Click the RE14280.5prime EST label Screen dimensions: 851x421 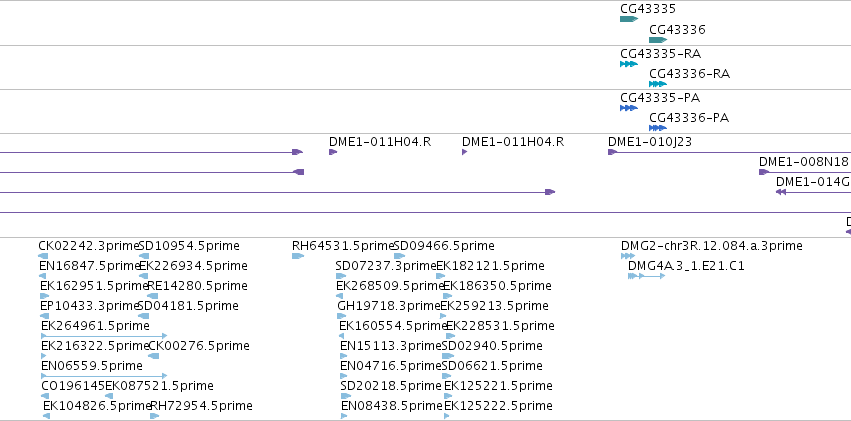pos(198,286)
